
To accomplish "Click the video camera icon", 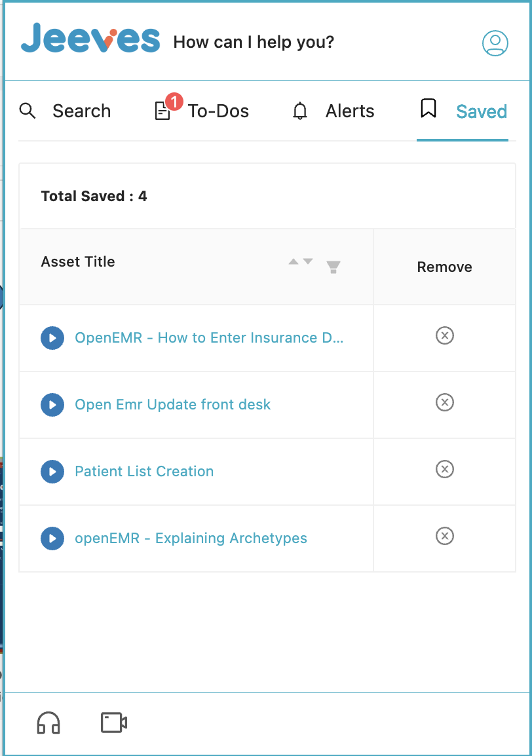I will (113, 722).
